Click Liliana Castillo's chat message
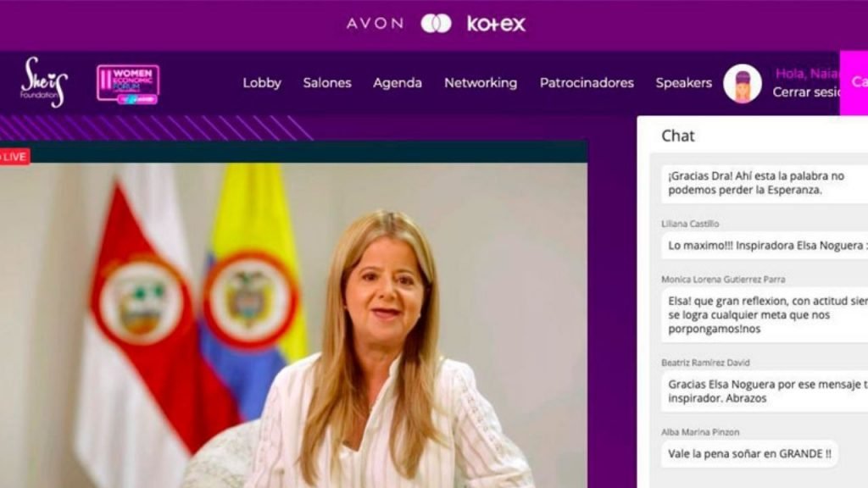 point(765,246)
